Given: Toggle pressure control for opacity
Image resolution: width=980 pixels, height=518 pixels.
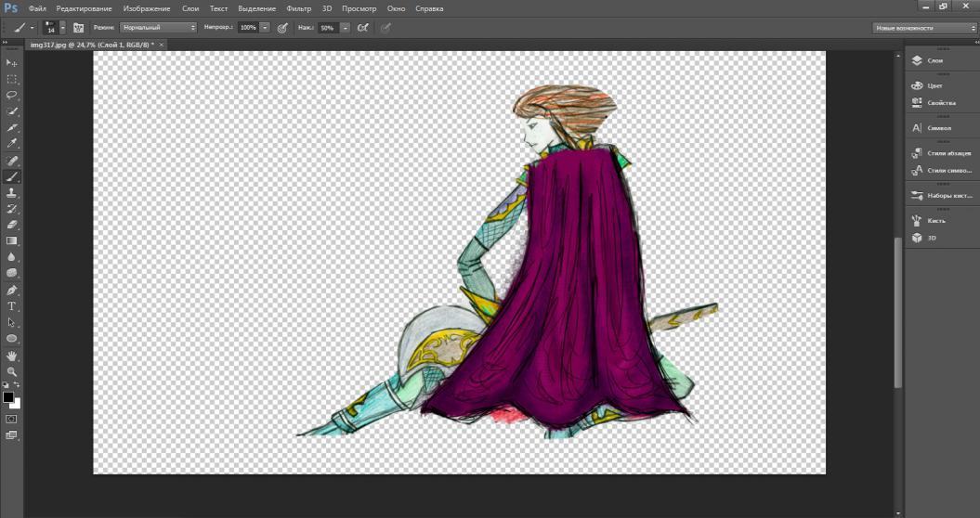Looking at the screenshot, I should tap(282, 28).
